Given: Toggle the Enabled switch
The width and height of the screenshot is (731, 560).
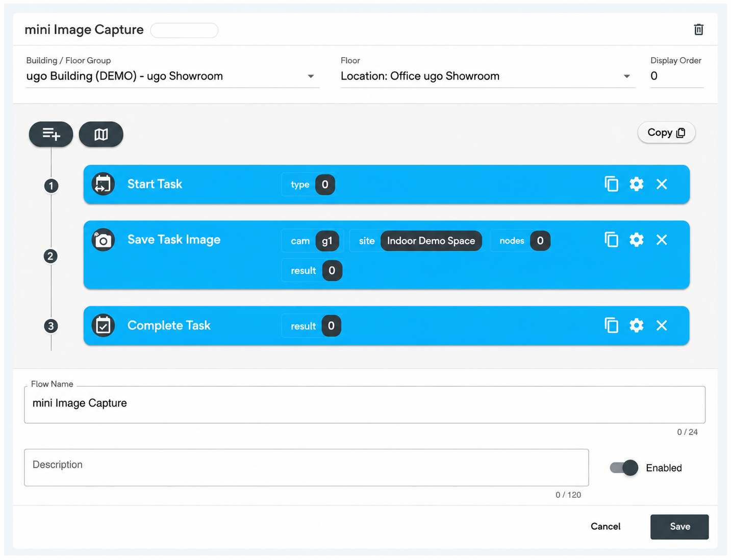Looking at the screenshot, I should (x=624, y=468).
